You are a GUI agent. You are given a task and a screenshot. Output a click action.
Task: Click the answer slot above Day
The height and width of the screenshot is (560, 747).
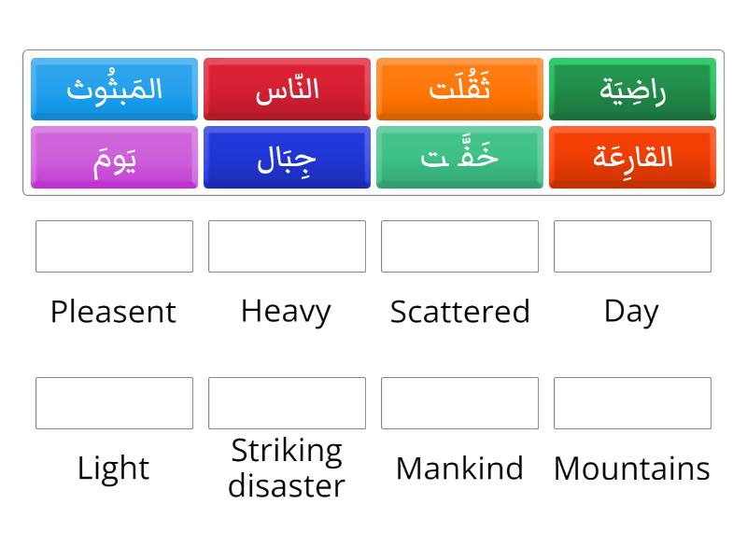pos(632,246)
